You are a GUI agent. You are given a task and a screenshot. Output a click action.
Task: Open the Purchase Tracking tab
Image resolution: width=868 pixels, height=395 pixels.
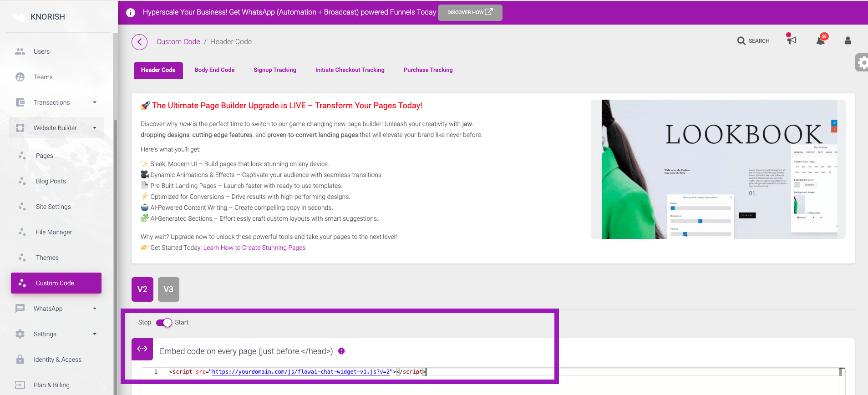click(428, 70)
